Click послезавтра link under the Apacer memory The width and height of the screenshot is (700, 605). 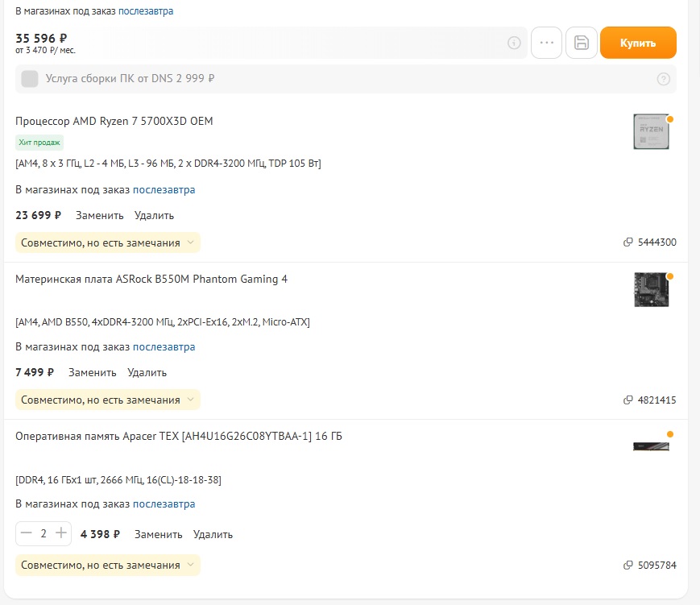tap(164, 504)
